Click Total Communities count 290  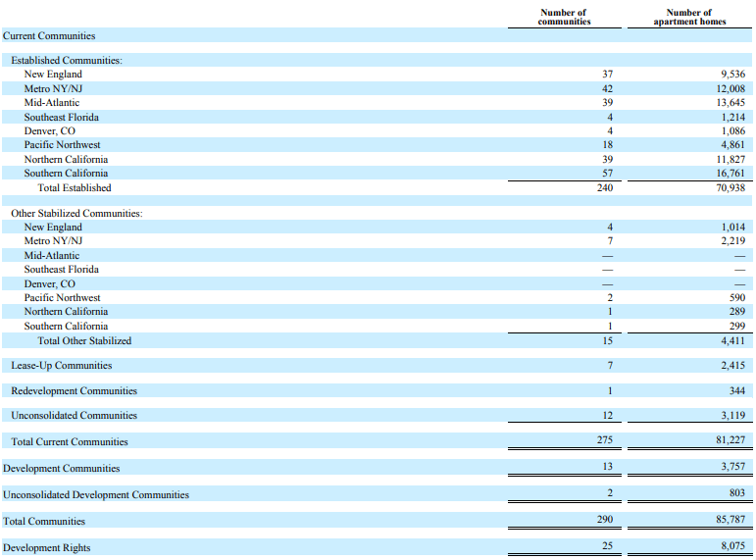coord(605,520)
